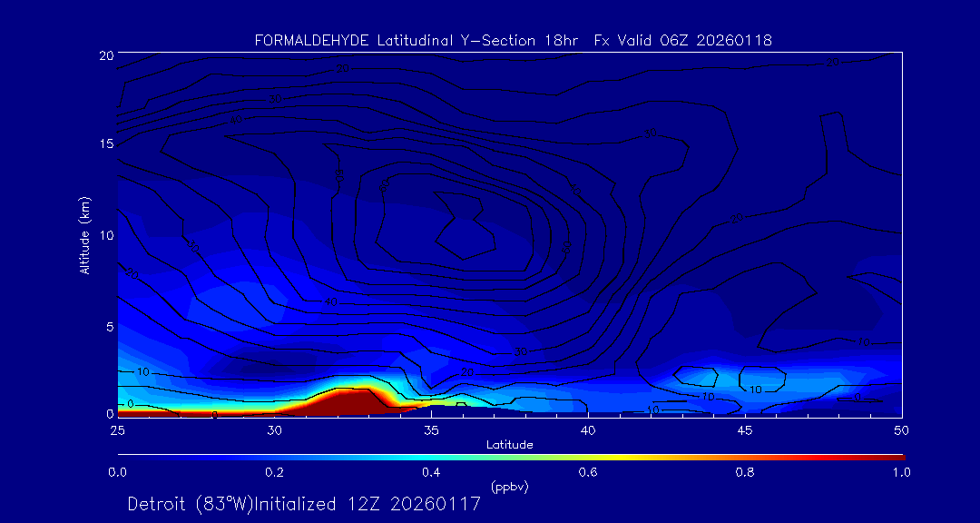The image size is (980, 523).
Task: Click the latitude axis tick label 30
Action: point(274,430)
